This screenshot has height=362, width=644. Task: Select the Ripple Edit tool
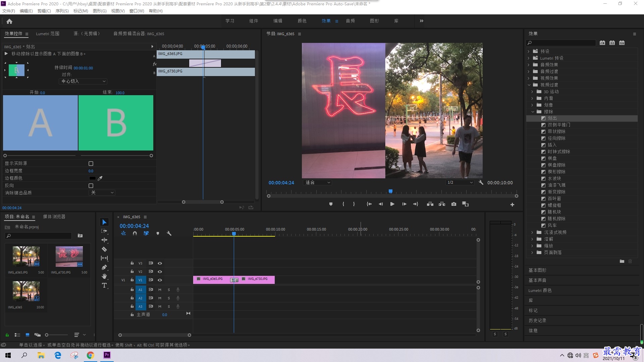pyautogui.click(x=104, y=240)
